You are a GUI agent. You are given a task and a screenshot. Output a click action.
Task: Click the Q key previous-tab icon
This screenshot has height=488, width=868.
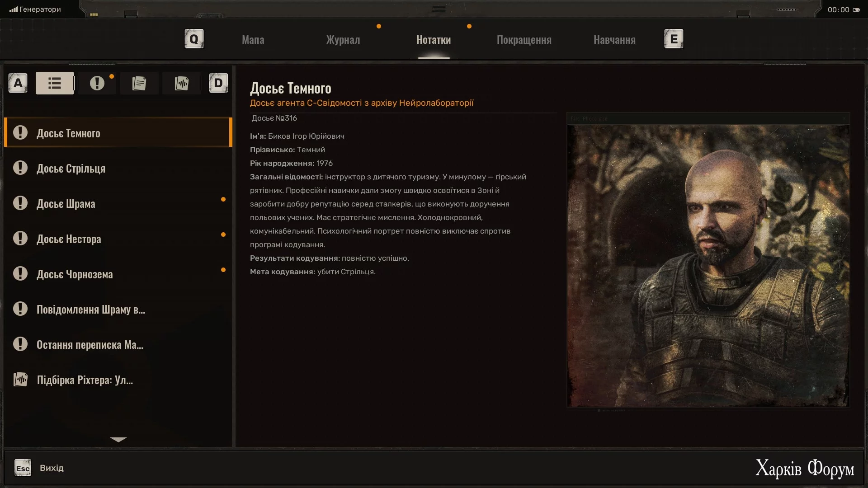pyautogui.click(x=194, y=39)
